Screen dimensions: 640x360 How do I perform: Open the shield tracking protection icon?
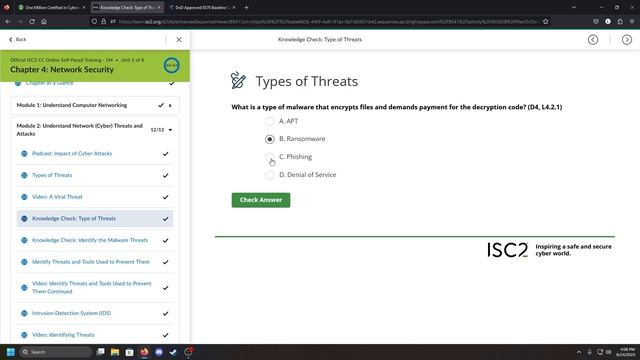[x=94, y=21]
